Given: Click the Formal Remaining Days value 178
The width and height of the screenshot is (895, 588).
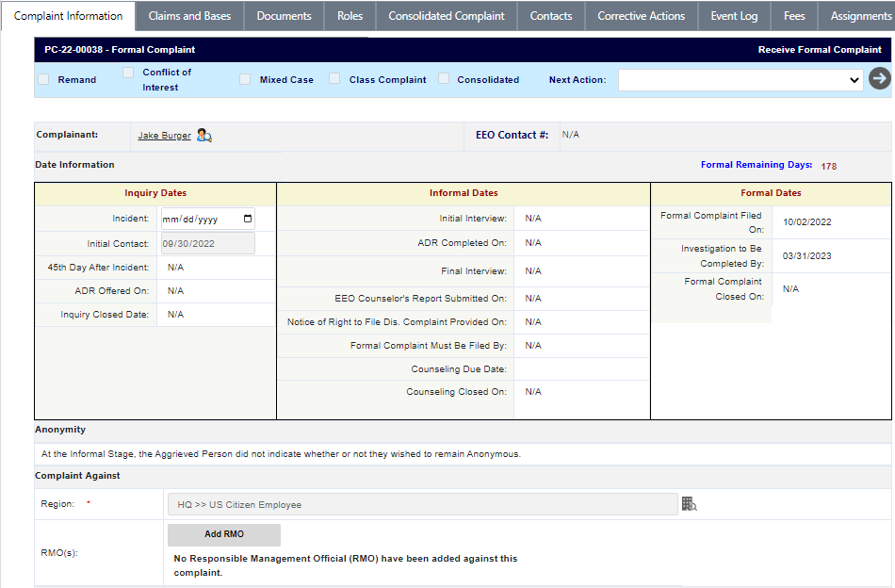Looking at the screenshot, I should [829, 166].
